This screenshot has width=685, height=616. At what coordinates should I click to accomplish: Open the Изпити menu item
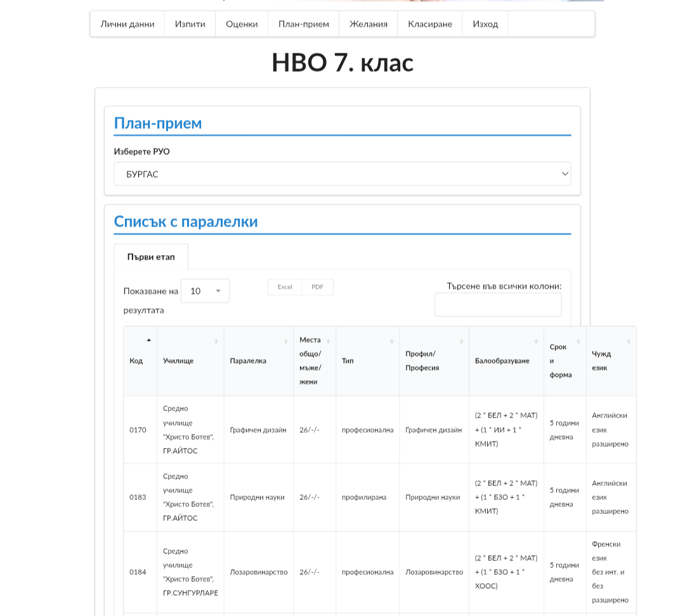[x=190, y=24]
